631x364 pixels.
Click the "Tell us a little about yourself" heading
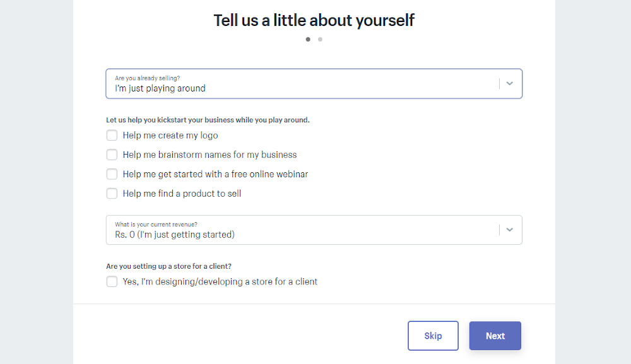click(314, 20)
